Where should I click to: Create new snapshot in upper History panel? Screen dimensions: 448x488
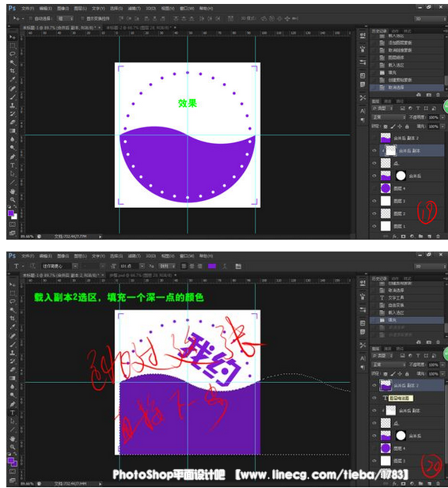click(x=429, y=95)
